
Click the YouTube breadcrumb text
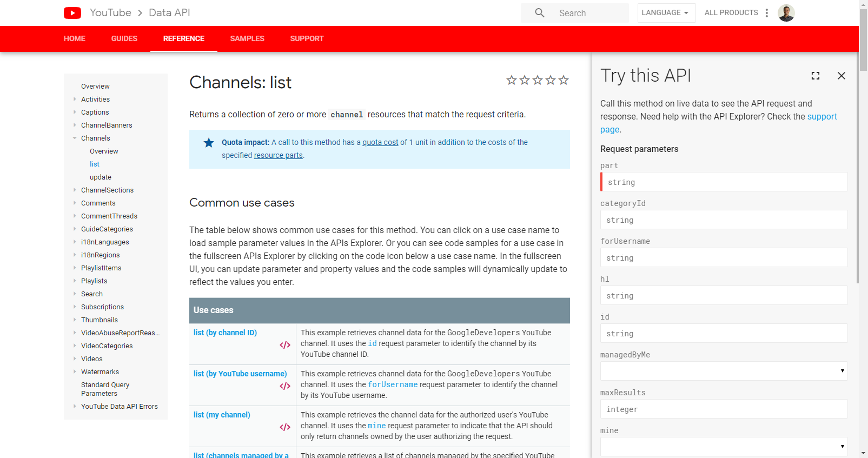pyautogui.click(x=110, y=13)
